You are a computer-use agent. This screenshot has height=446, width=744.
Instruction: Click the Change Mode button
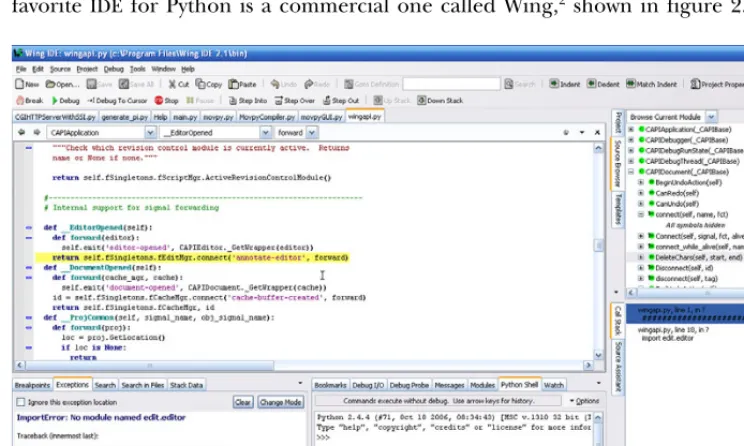click(280, 402)
